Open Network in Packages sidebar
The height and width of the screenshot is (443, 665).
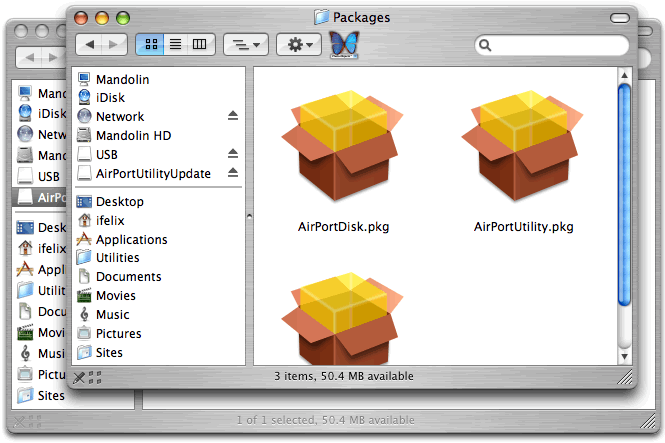click(x=158, y=116)
